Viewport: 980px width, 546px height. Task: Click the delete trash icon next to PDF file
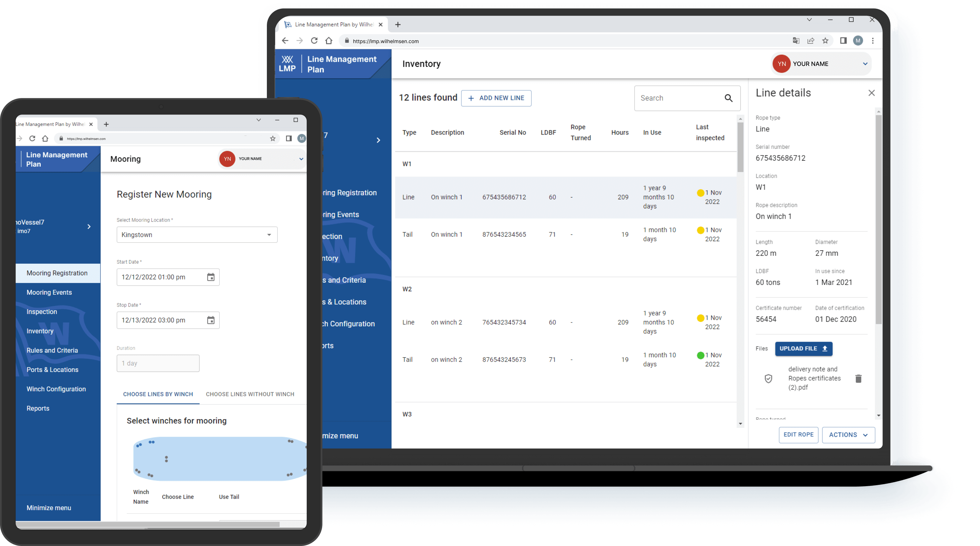859,378
